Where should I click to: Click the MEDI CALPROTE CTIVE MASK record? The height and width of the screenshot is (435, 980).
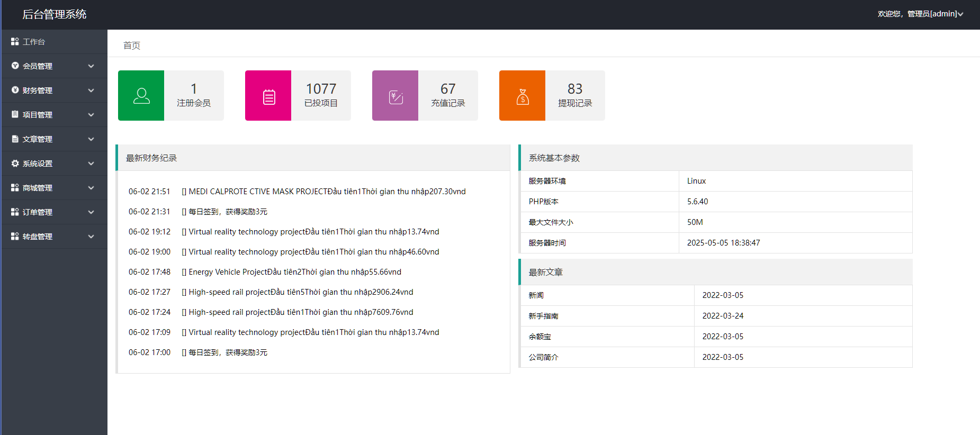point(327,192)
